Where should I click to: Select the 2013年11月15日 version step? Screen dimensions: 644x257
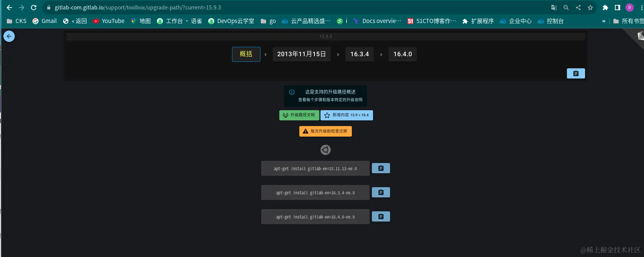pyautogui.click(x=302, y=54)
